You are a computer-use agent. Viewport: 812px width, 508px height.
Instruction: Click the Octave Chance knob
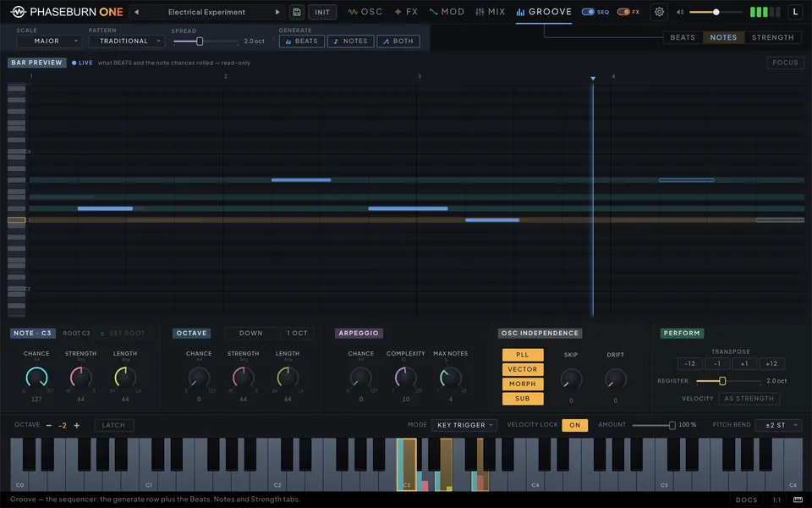pyautogui.click(x=199, y=378)
